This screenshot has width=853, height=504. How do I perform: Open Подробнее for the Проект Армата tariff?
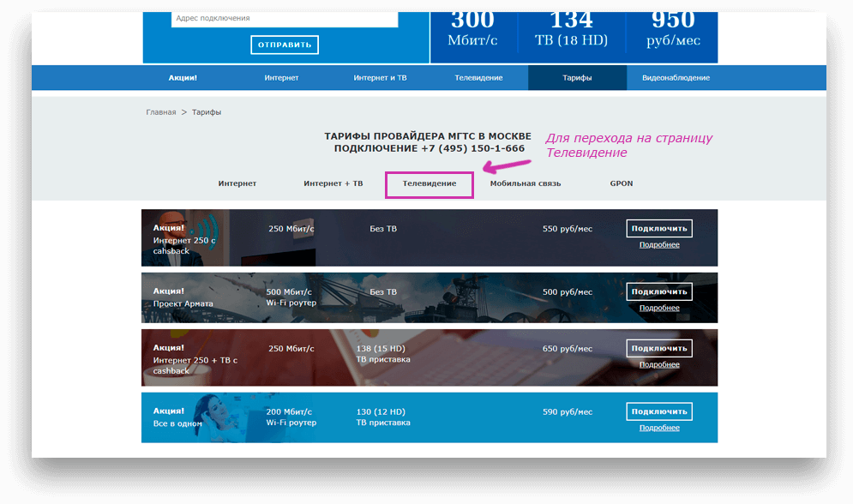point(659,308)
